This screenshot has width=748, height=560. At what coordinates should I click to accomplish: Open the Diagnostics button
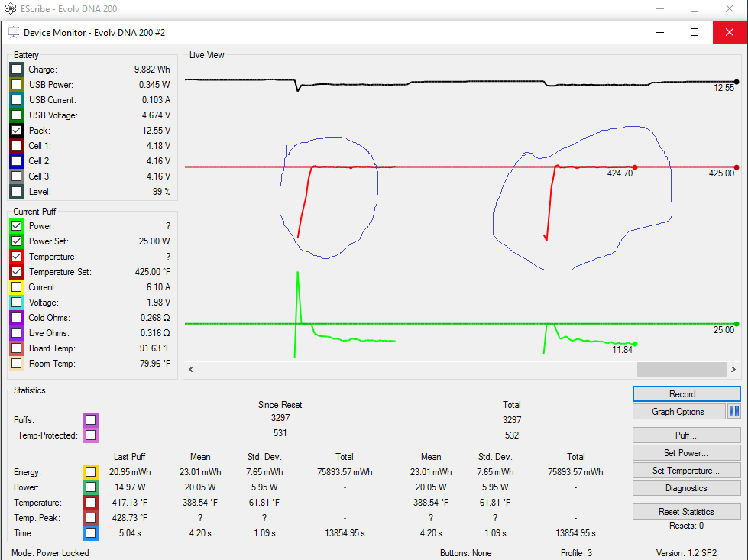(686, 488)
